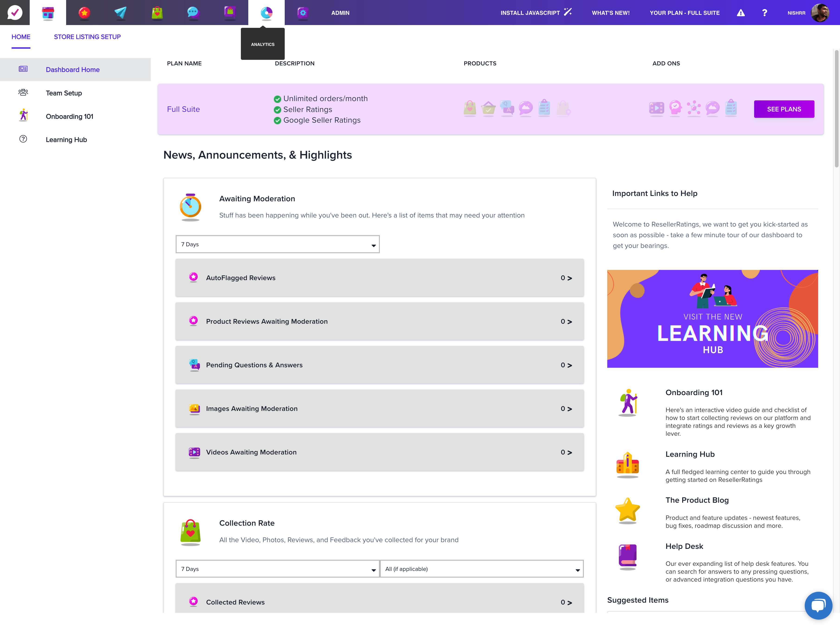Click the ResellerRatings checkmark logo icon
The image size is (840, 627).
pos(15,13)
